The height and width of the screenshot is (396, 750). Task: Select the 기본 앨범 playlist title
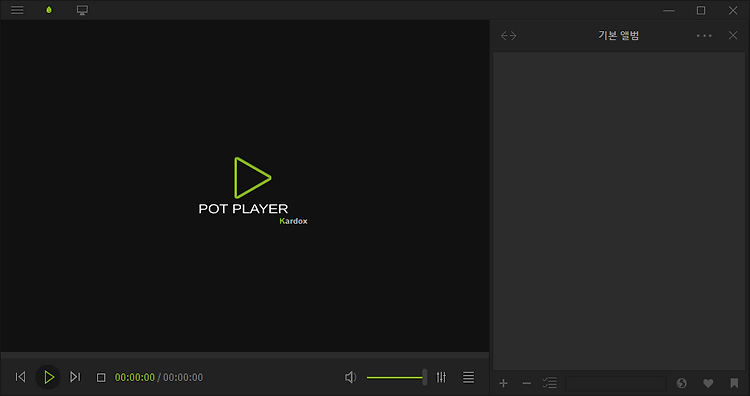pyautogui.click(x=618, y=35)
